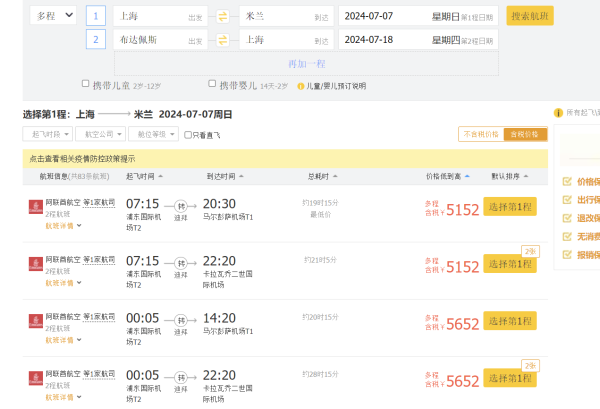Screen dimensions: 600x409
Task: Sort flights by 价格低到高
Action: click(x=448, y=176)
